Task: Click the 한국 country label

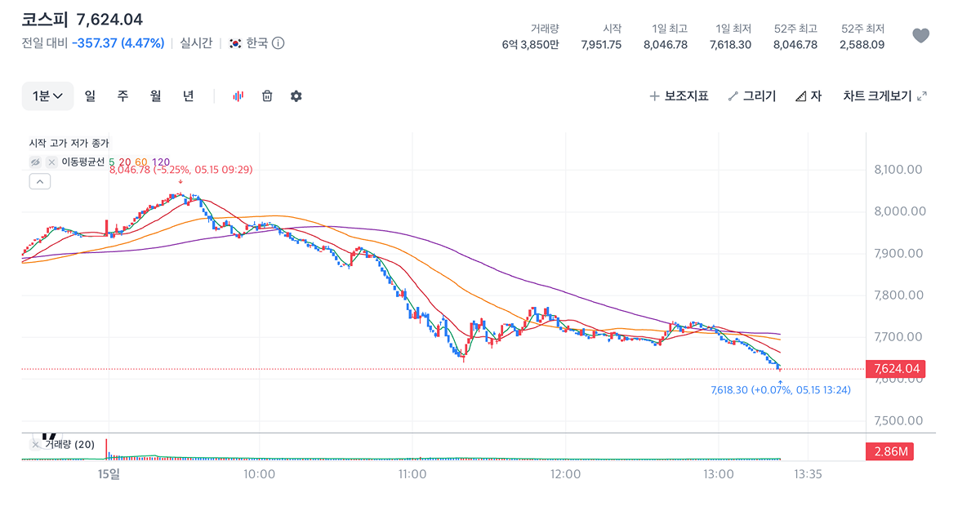Action: pyautogui.click(x=257, y=42)
